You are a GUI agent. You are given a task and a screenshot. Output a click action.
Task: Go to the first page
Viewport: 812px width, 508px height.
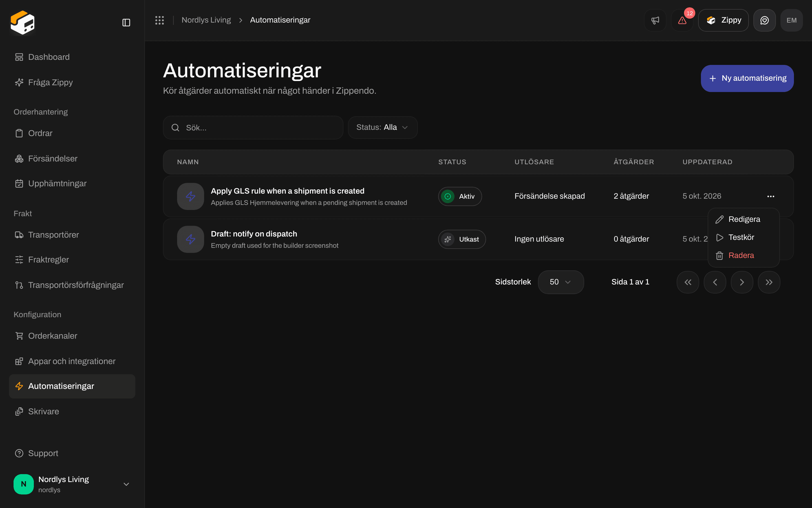tap(688, 282)
